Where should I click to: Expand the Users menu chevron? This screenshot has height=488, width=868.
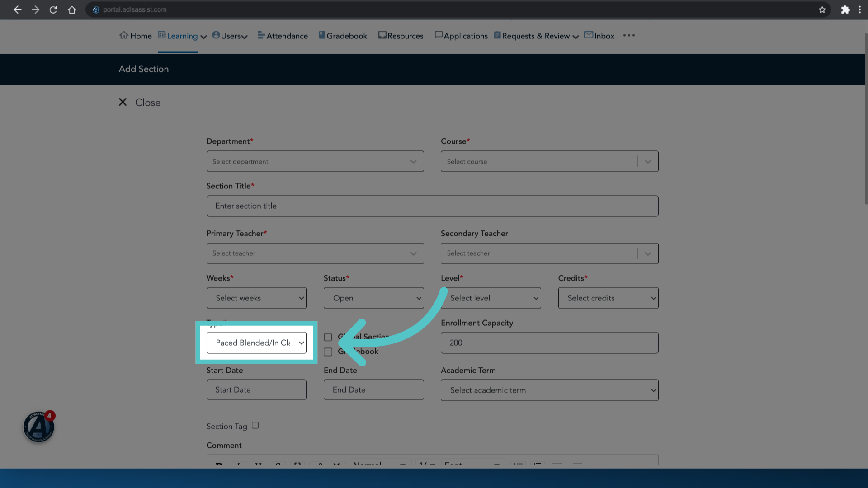(245, 37)
